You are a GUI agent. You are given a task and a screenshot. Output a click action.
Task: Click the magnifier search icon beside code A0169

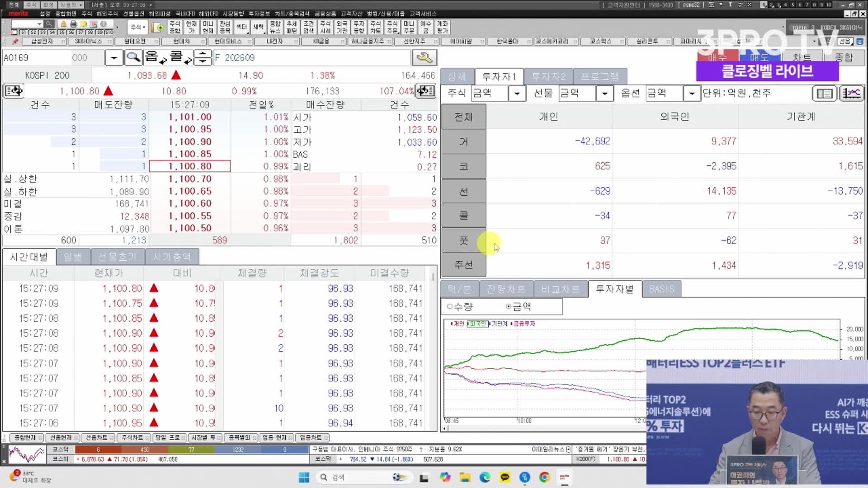tap(133, 58)
